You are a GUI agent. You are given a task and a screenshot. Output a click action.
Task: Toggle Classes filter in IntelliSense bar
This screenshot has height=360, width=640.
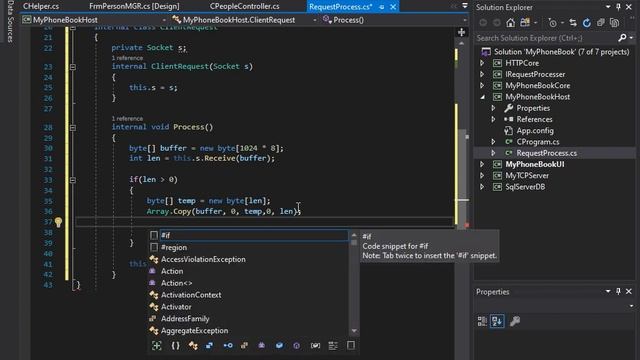click(x=193, y=346)
